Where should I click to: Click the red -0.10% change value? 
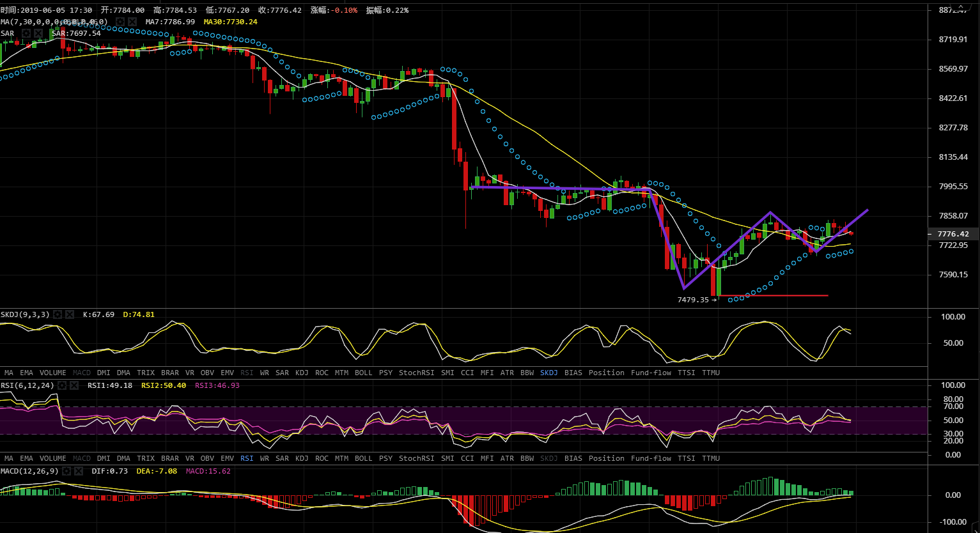[344, 10]
